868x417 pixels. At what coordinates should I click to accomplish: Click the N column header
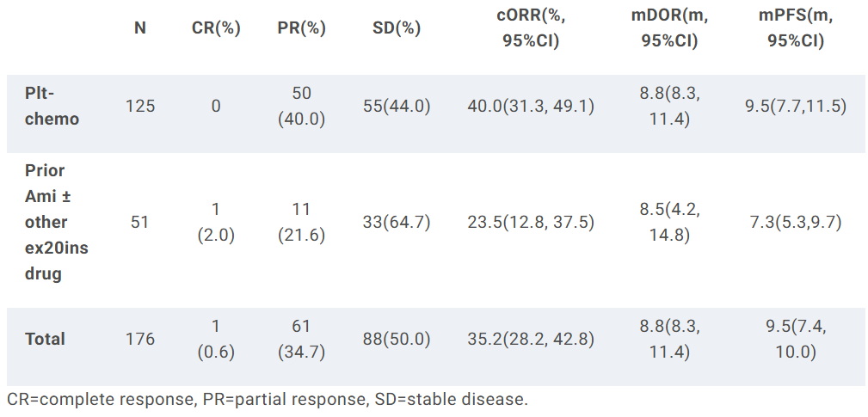pyautogui.click(x=140, y=28)
